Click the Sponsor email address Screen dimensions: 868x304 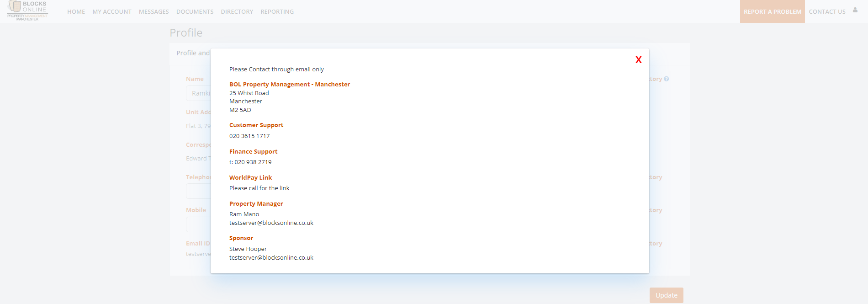click(271, 258)
